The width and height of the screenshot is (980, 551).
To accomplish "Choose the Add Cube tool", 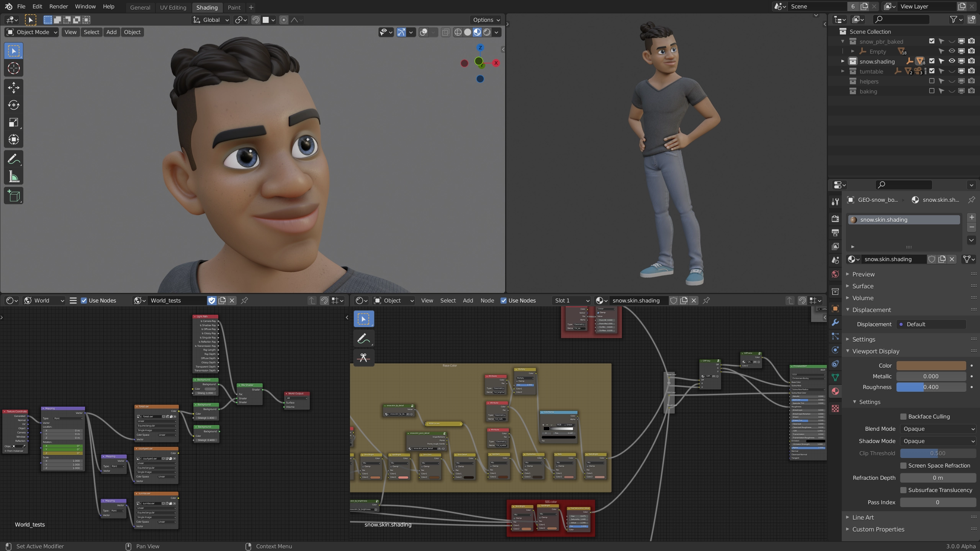I will (x=14, y=196).
